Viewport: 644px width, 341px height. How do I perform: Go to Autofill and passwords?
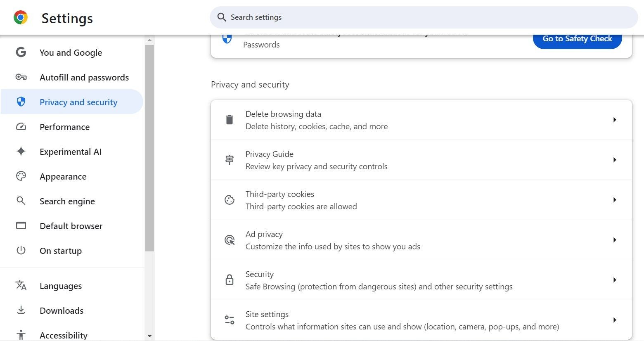(x=72, y=77)
